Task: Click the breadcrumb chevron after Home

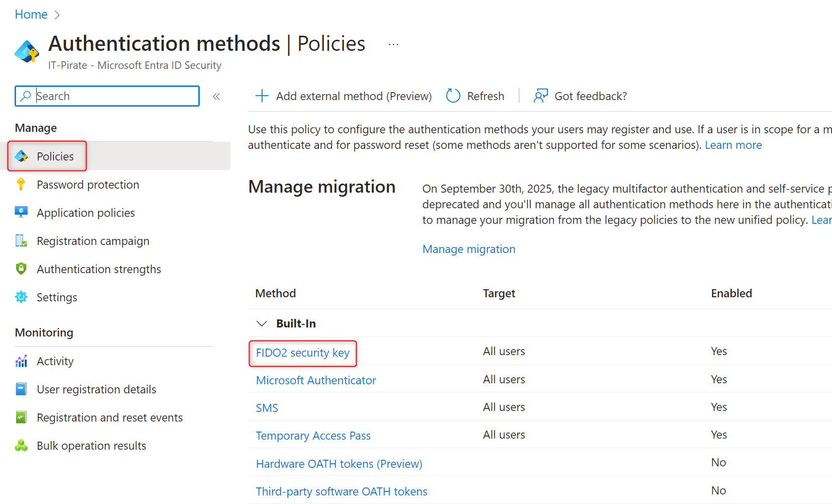Action: coord(57,15)
